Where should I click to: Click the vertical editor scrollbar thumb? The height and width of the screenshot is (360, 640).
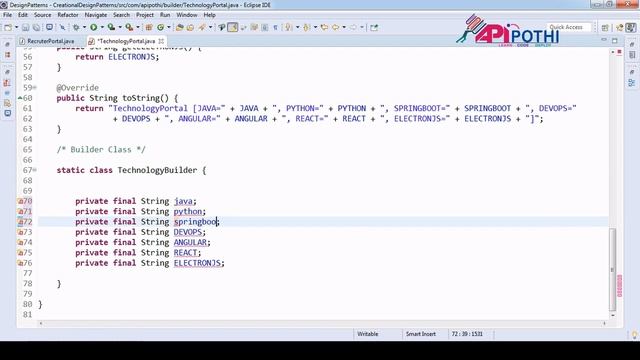point(612,269)
